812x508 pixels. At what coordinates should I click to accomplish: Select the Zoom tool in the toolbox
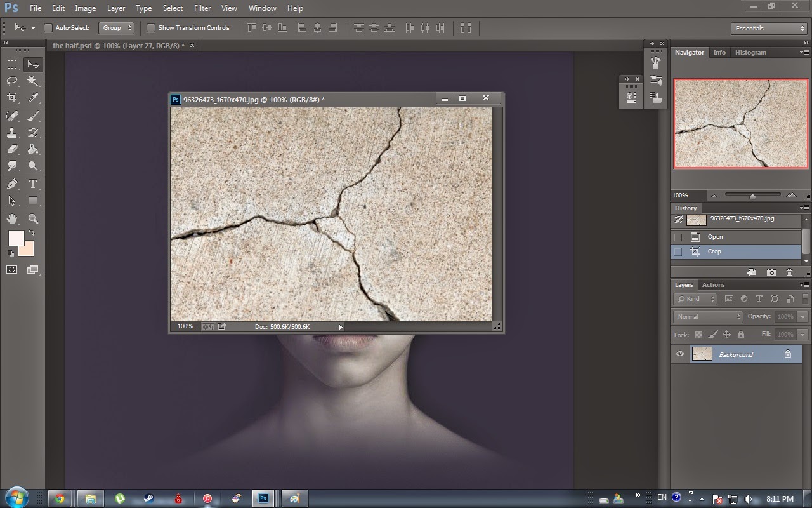(33, 219)
